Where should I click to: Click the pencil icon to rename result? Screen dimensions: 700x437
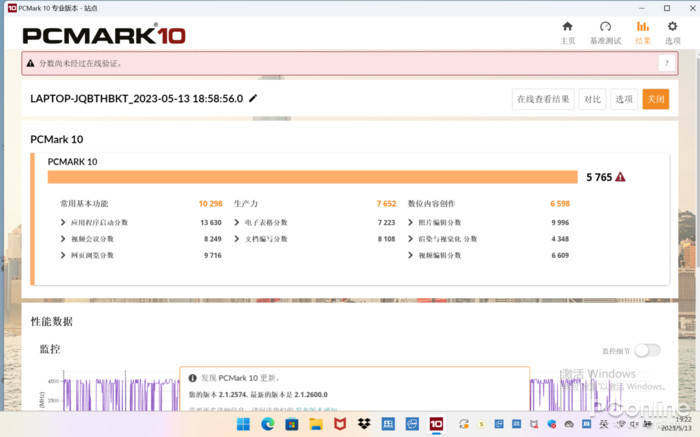(x=253, y=99)
